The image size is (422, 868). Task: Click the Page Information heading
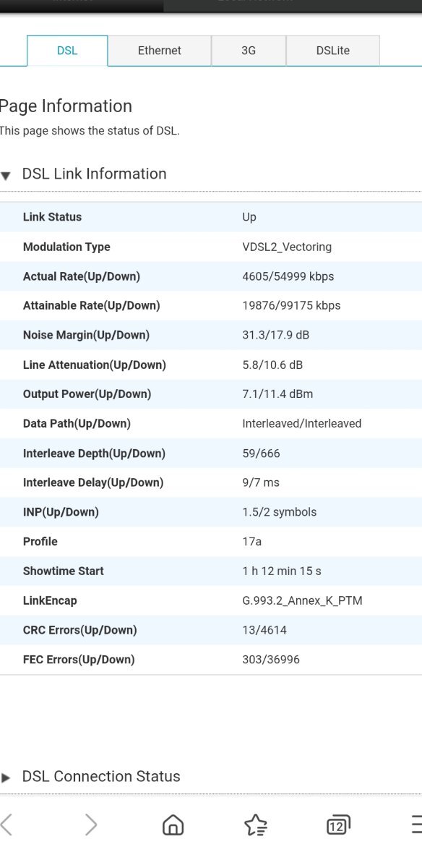66,106
